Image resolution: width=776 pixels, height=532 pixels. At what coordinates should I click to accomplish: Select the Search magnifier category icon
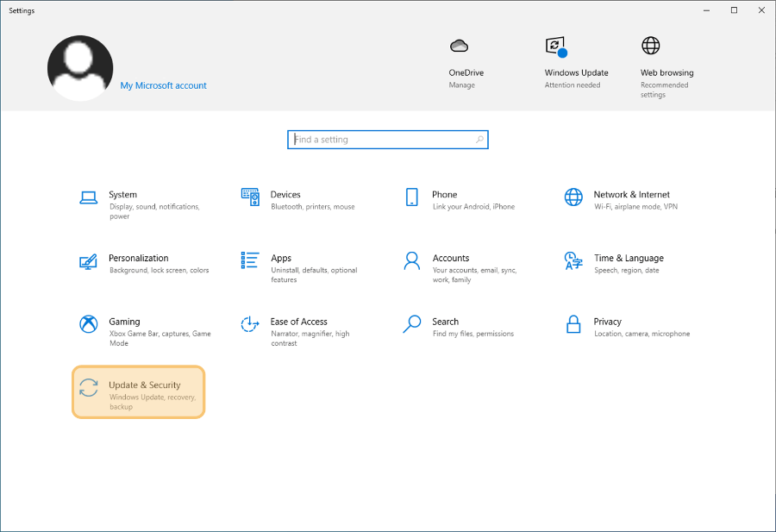(412, 324)
